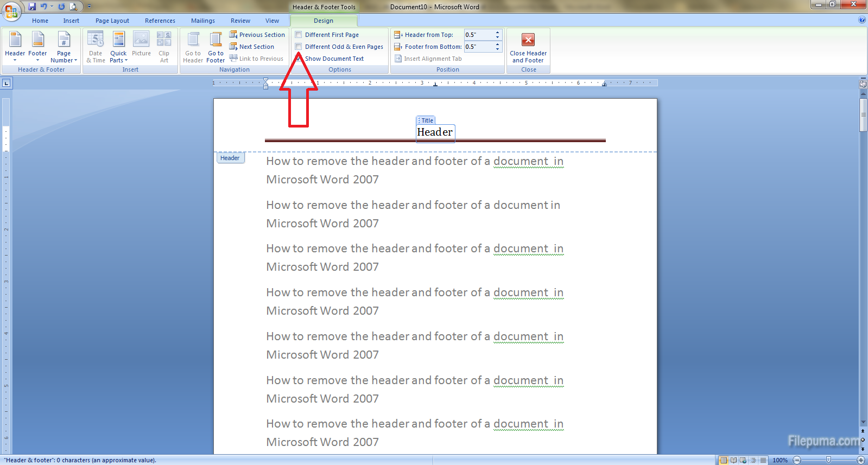The image size is (868, 465).
Task: Click Close Header and Footer
Action: [528, 47]
